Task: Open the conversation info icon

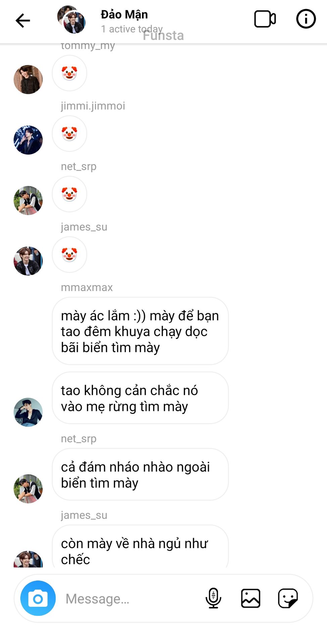Action: tap(306, 19)
